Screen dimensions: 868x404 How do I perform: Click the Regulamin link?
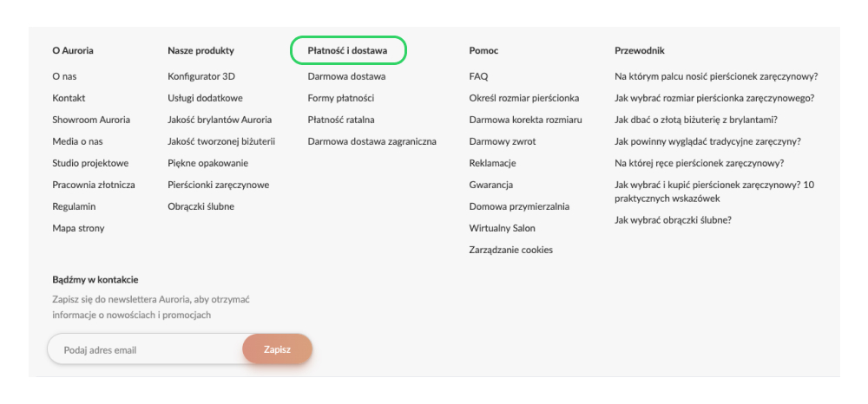pos(74,206)
